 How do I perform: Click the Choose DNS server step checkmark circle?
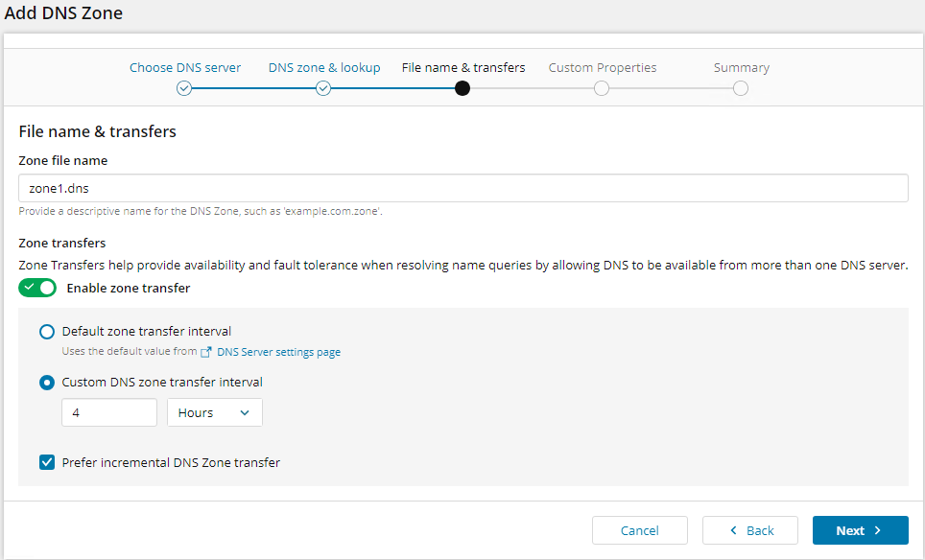tap(184, 88)
